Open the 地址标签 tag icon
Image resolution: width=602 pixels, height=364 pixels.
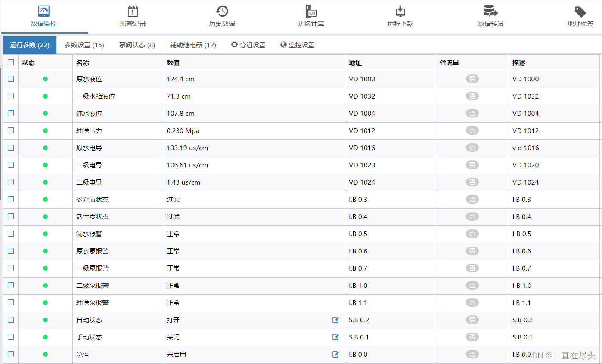coord(580,12)
